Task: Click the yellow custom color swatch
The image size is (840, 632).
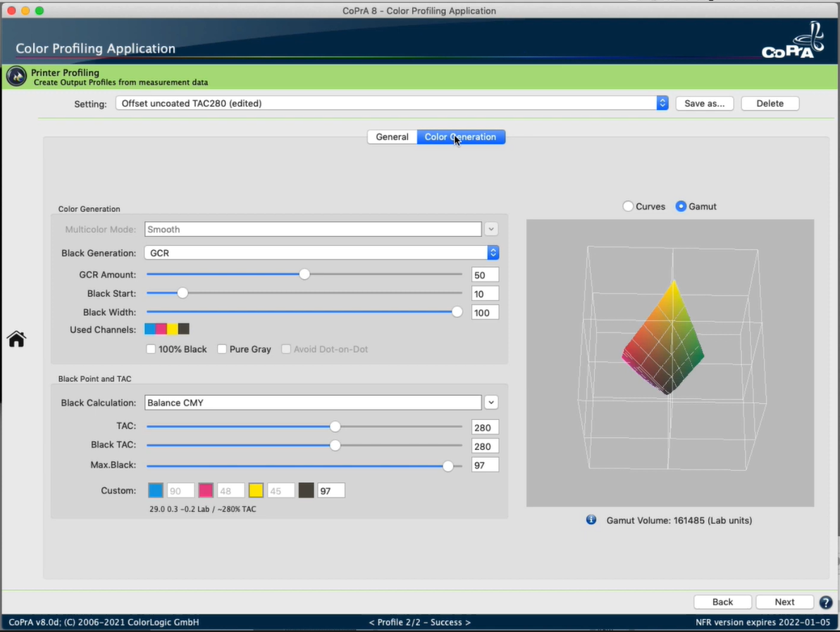Action: (x=257, y=490)
